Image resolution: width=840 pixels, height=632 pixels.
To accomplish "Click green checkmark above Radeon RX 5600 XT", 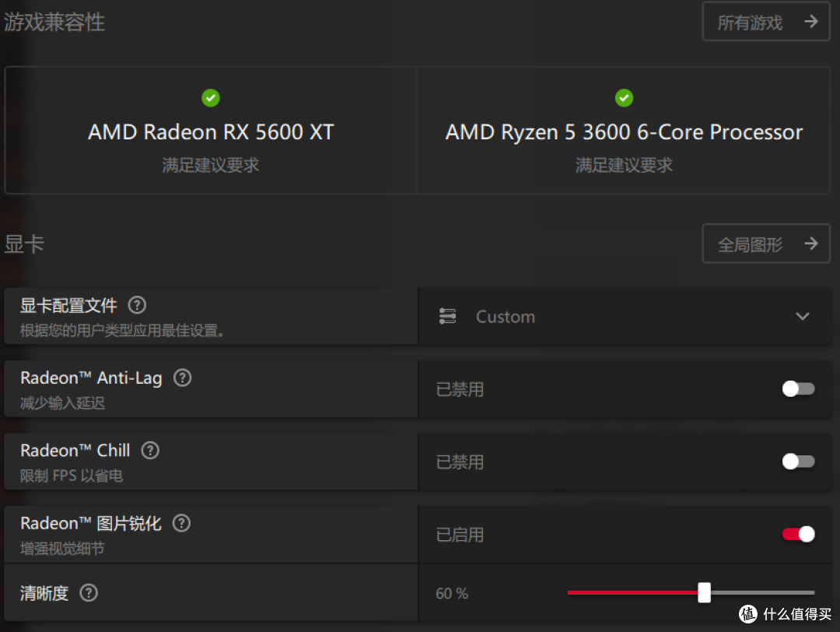I will coord(211,98).
